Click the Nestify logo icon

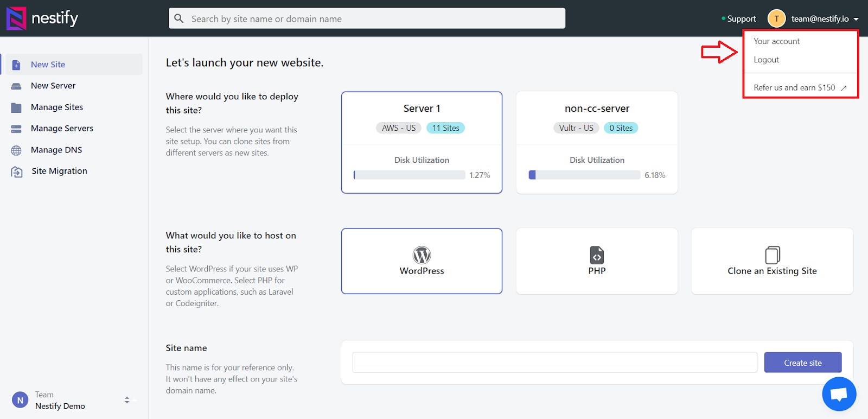(16, 18)
